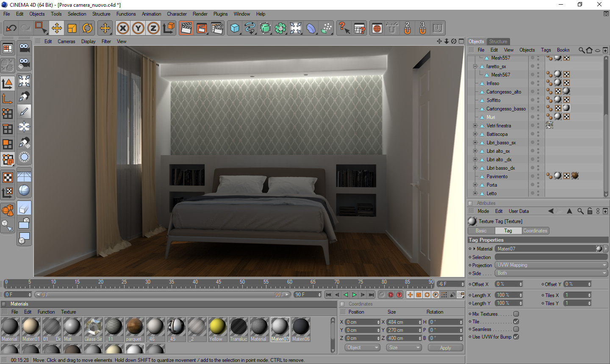610x364 pixels.
Task: Click the Render Active View clapperboard icon
Action: tap(186, 28)
